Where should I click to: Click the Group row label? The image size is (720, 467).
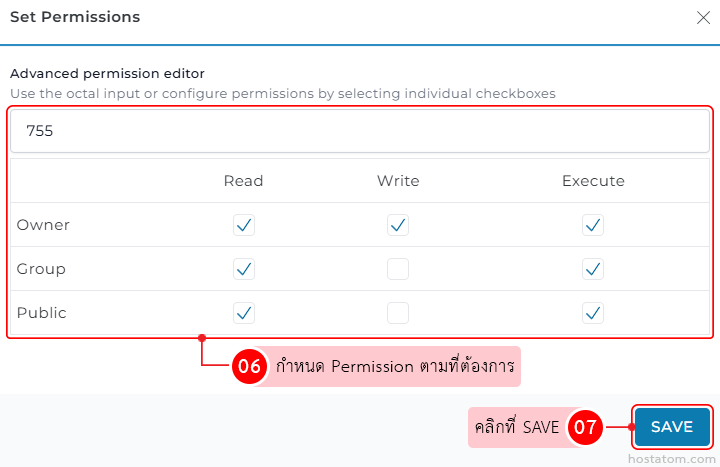42,269
